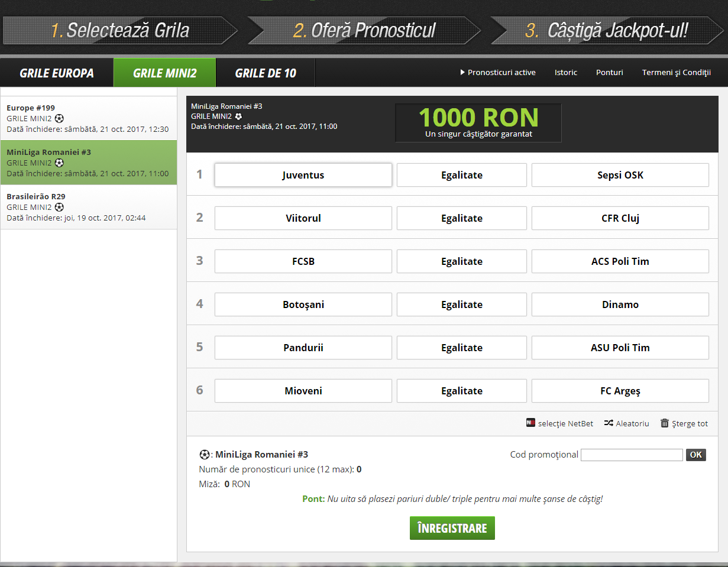Image resolution: width=728 pixels, height=567 pixels.
Task: Click the soccer ball icon in Europe #199 entry
Action: (x=59, y=118)
